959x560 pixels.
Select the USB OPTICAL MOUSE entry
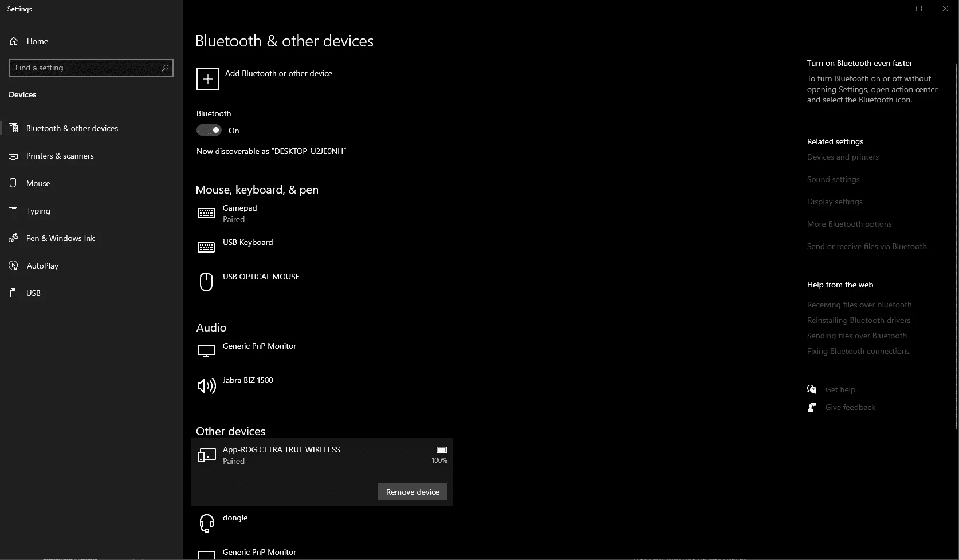(x=322, y=282)
